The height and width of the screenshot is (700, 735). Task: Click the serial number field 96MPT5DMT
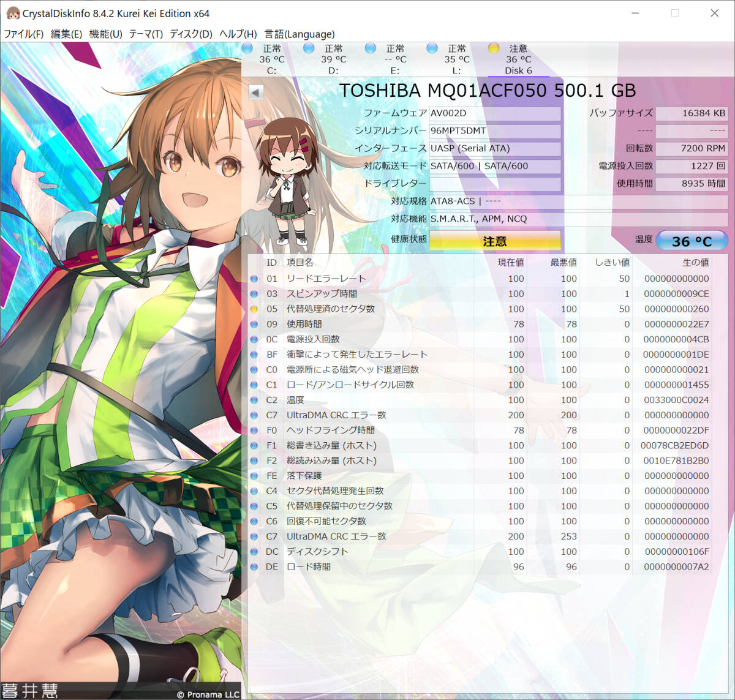tap(494, 131)
